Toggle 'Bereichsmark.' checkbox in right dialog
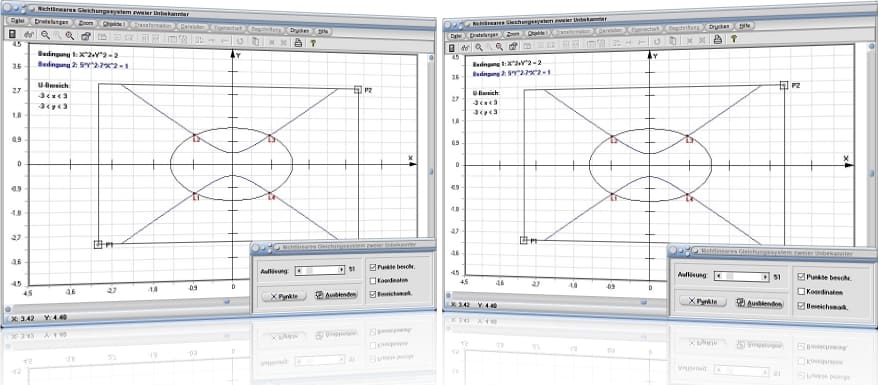The image size is (878, 385). click(x=801, y=307)
